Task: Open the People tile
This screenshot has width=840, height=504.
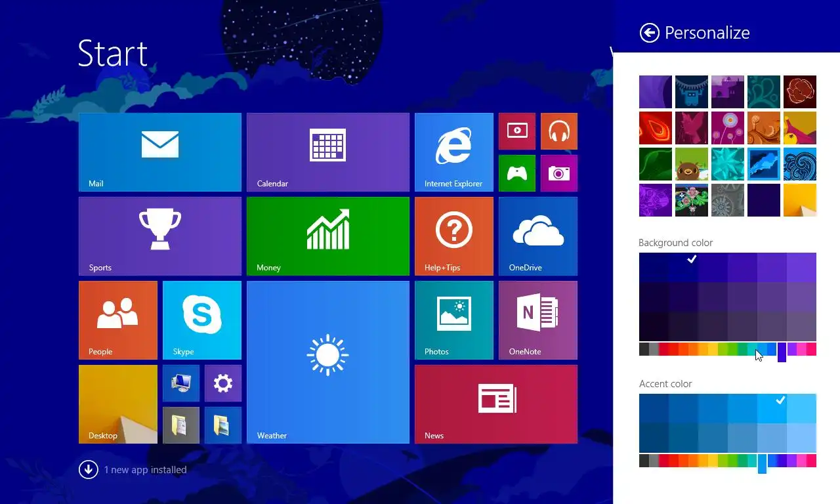Action: pos(118,320)
